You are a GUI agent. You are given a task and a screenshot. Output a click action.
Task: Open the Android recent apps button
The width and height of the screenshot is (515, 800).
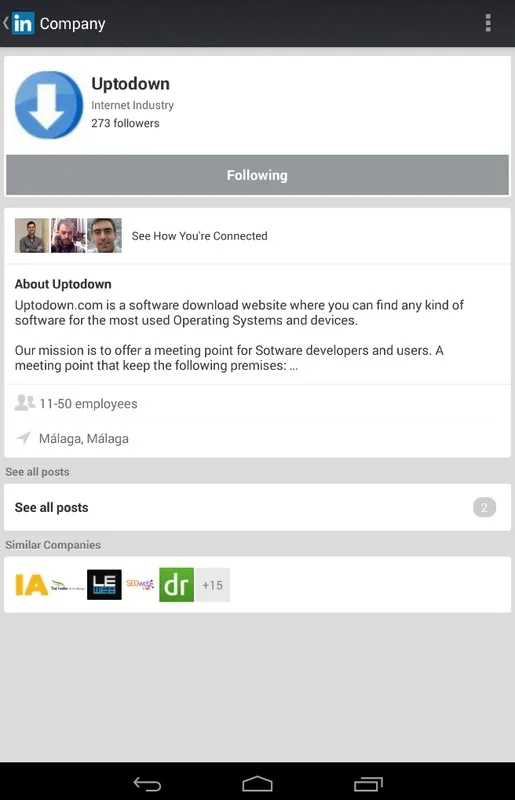(x=368, y=784)
